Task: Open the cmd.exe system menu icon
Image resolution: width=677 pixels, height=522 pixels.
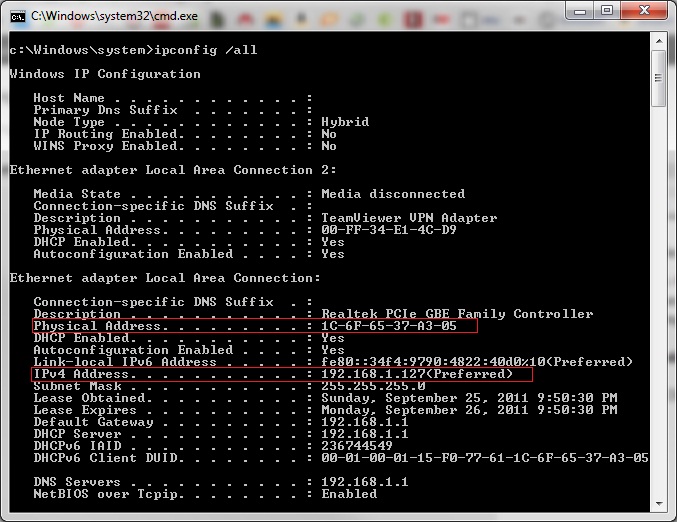Action: click(x=18, y=17)
